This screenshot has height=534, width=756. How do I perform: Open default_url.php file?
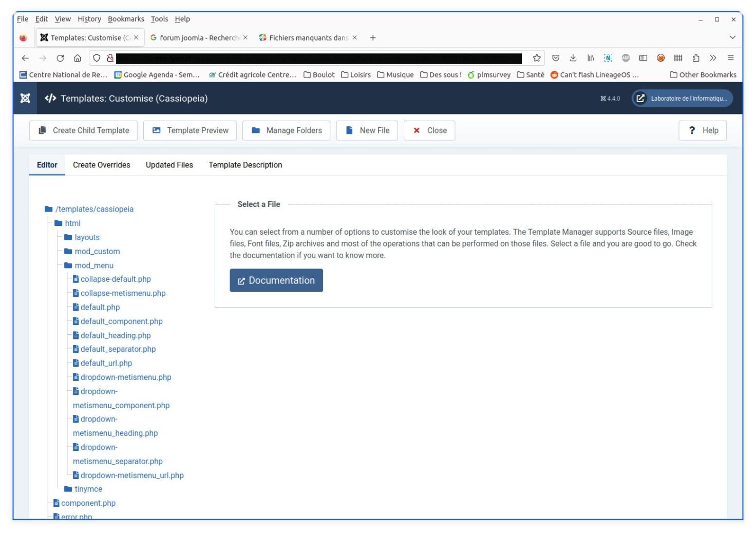103,363
